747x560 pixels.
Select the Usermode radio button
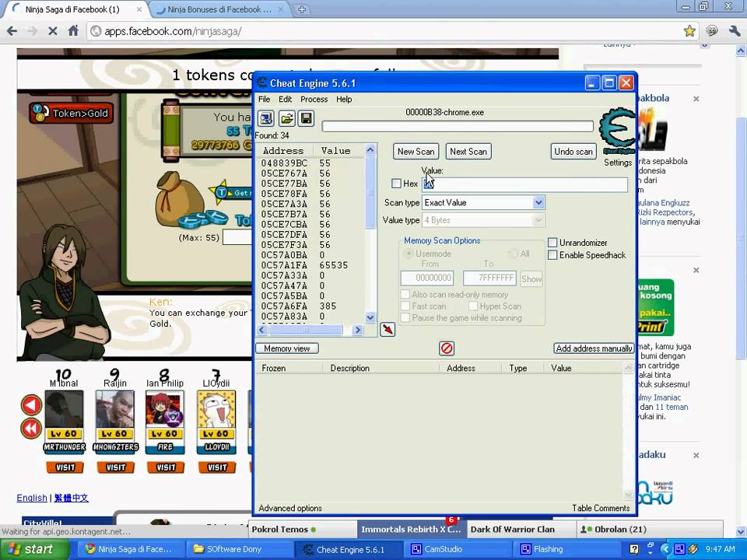tap(409, 254)
